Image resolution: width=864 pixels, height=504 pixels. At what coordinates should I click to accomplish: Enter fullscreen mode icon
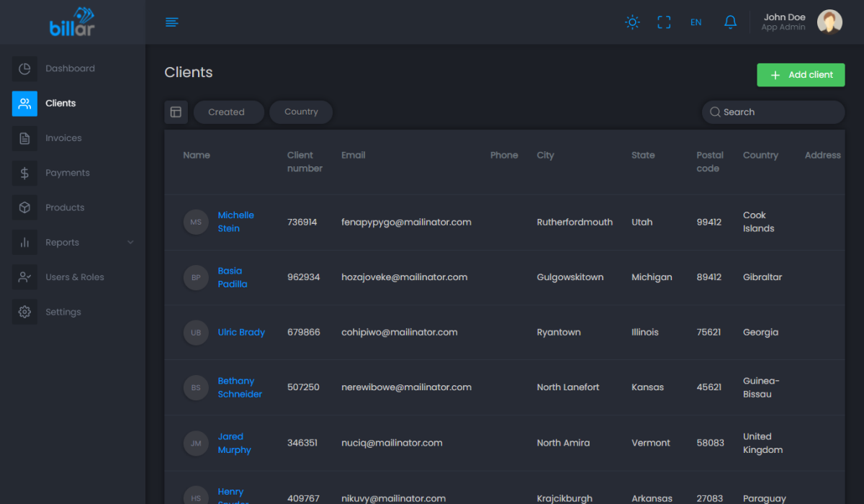pyautogui.click(x=664, y=22)
